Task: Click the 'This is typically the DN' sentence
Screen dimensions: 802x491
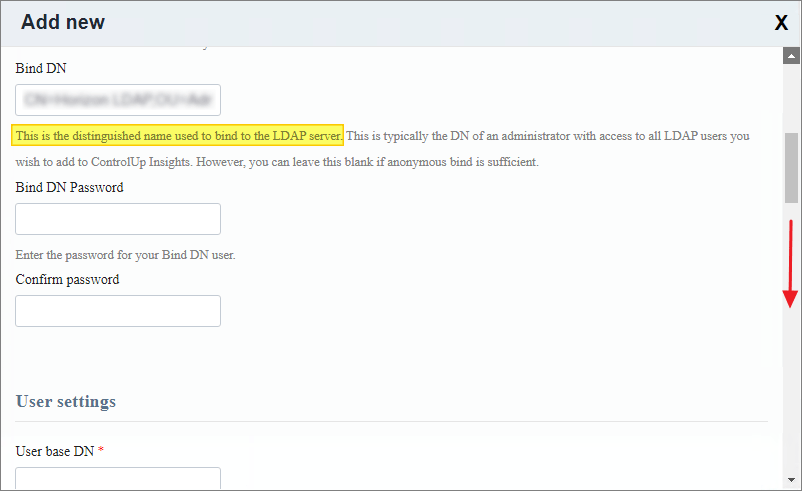Action: 547,135
